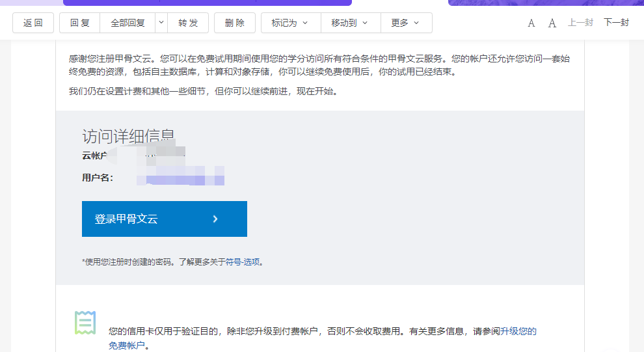
Task: Open the 符号-选项 link
Action: (x=243, y=262)
